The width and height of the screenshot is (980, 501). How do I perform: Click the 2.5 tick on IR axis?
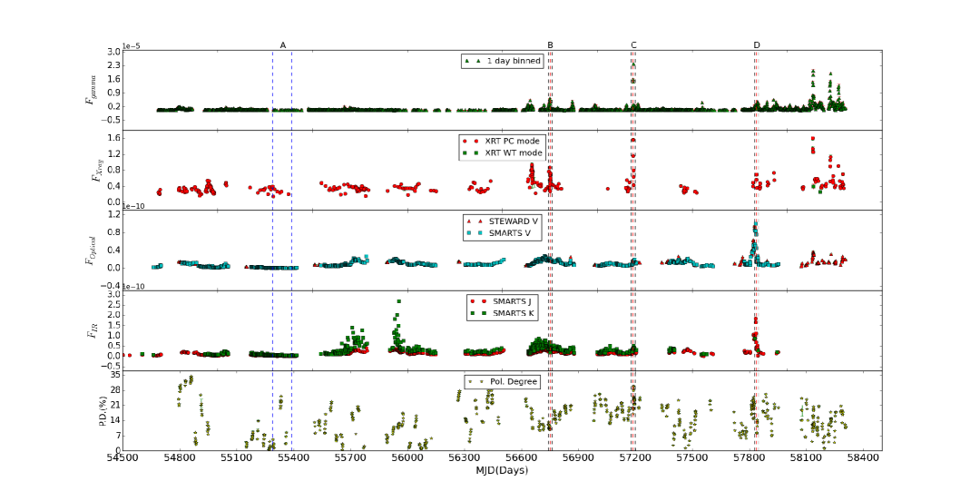click(x=113, y=304)
